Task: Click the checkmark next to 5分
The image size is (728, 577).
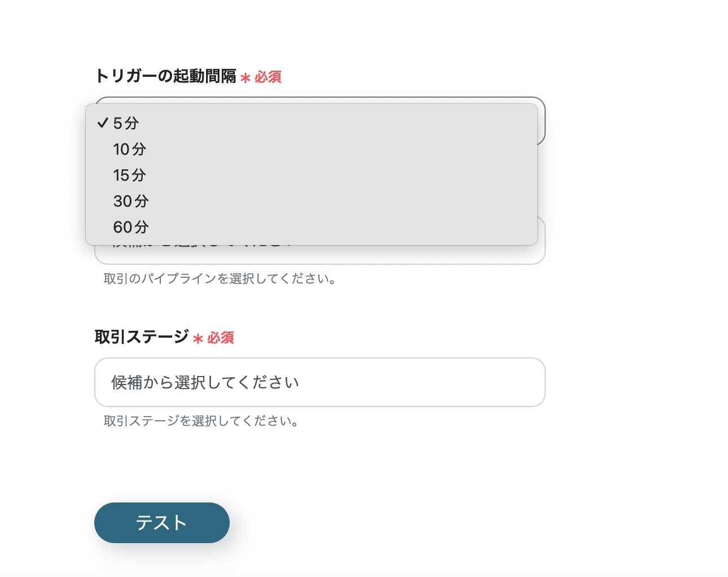Action: click(x=103, y=122)
